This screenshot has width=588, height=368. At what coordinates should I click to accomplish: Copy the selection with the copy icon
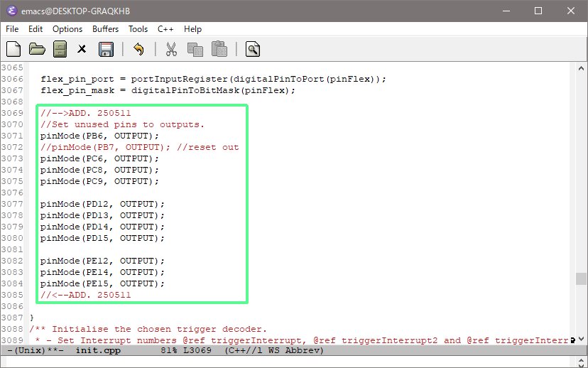[195, 49]
